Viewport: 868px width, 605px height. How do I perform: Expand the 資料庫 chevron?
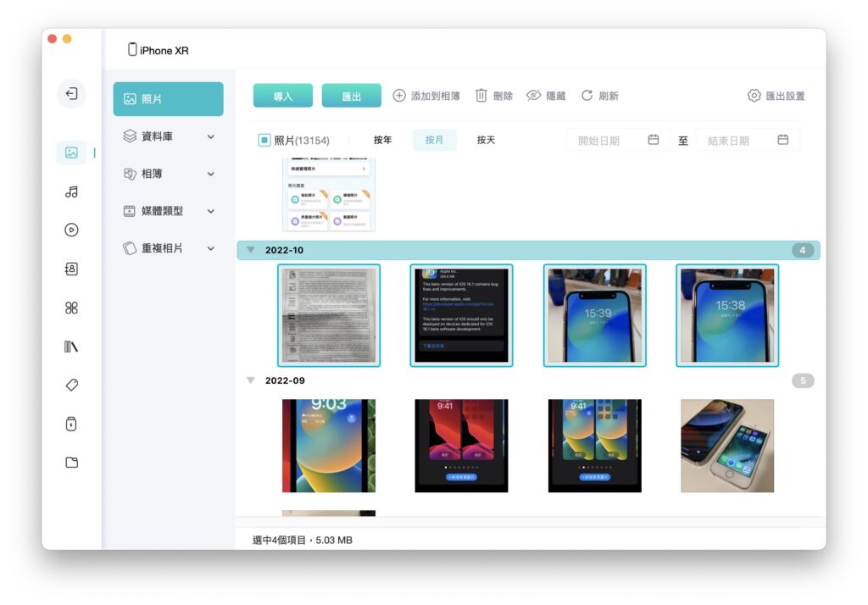(x=211, y=136)
